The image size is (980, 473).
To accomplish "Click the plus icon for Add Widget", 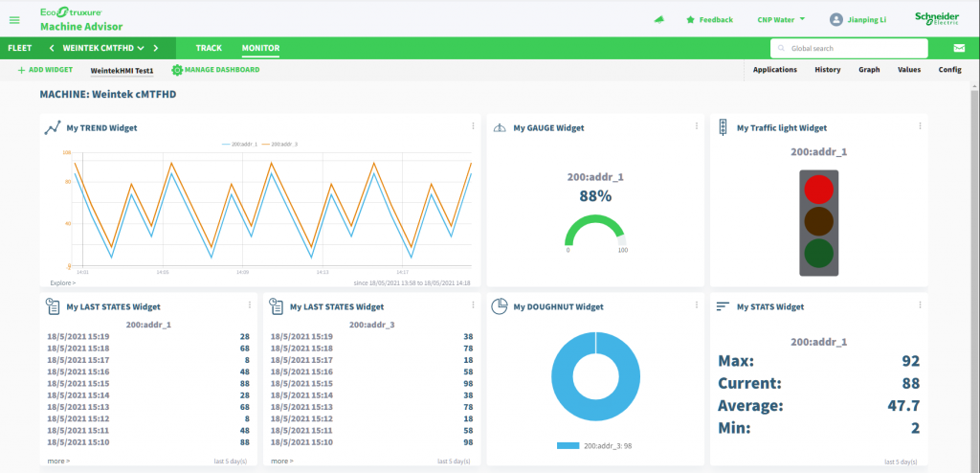I will click(x=21, y=70).
